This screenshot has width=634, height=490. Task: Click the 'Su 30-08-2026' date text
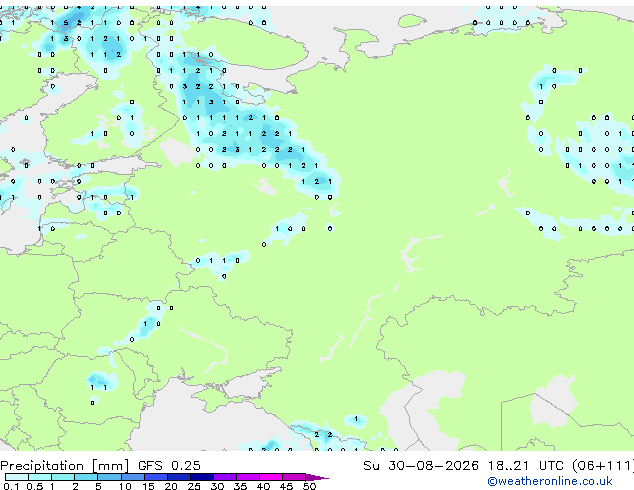(421, 466)
